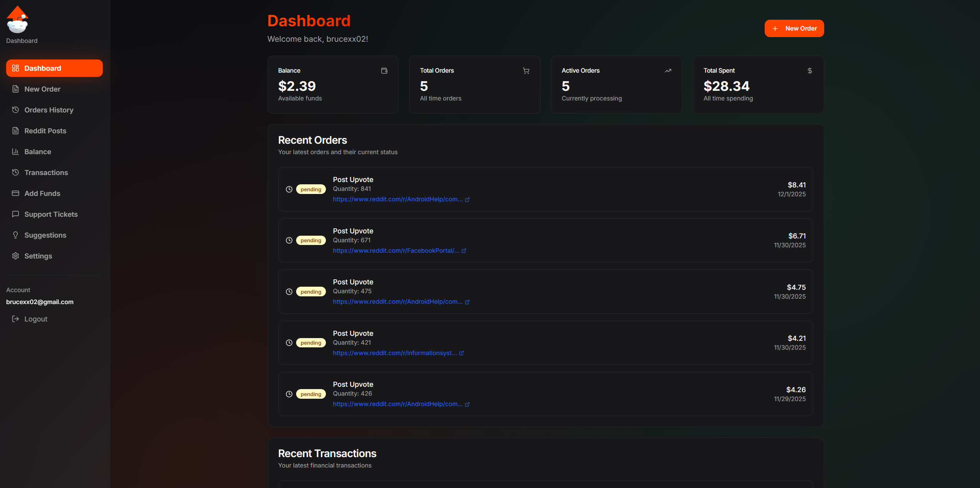Go to Reddit Posts page
Image resolution: width=980 pixels, height=488 pixels.
pyautogui.click(x=45, y=131)
